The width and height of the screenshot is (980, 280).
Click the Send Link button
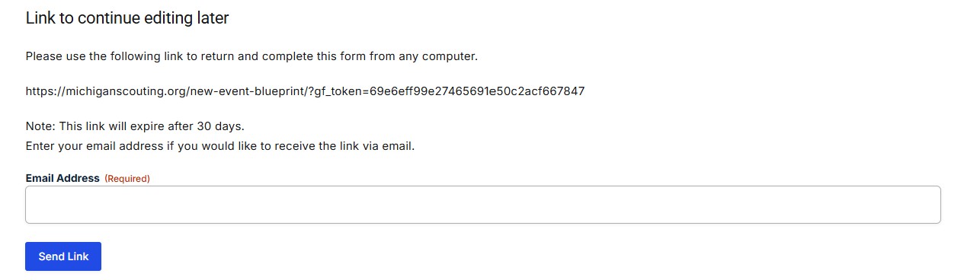(x=63, y=256)
